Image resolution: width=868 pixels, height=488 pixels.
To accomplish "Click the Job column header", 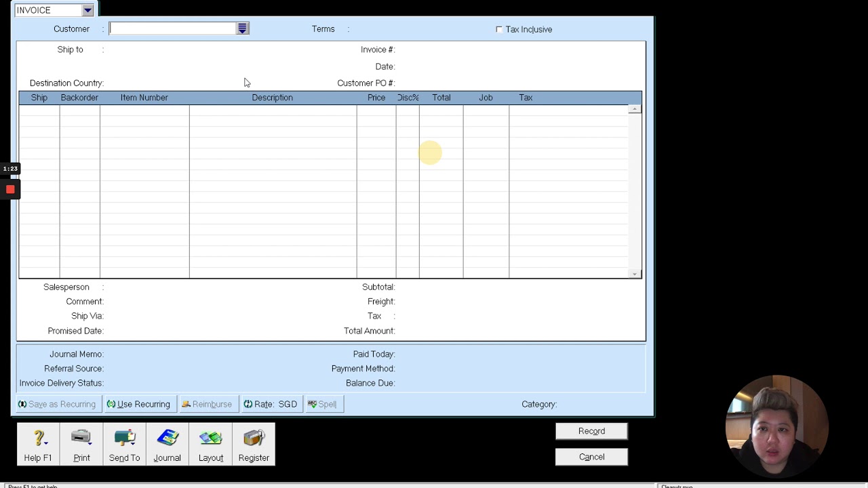I will tap(486, 98).
